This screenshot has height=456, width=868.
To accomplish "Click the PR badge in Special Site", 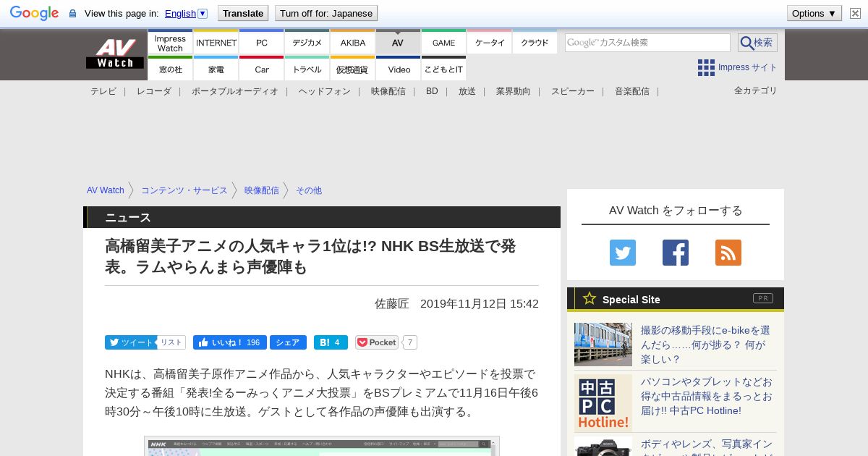I will pos(763,298).
